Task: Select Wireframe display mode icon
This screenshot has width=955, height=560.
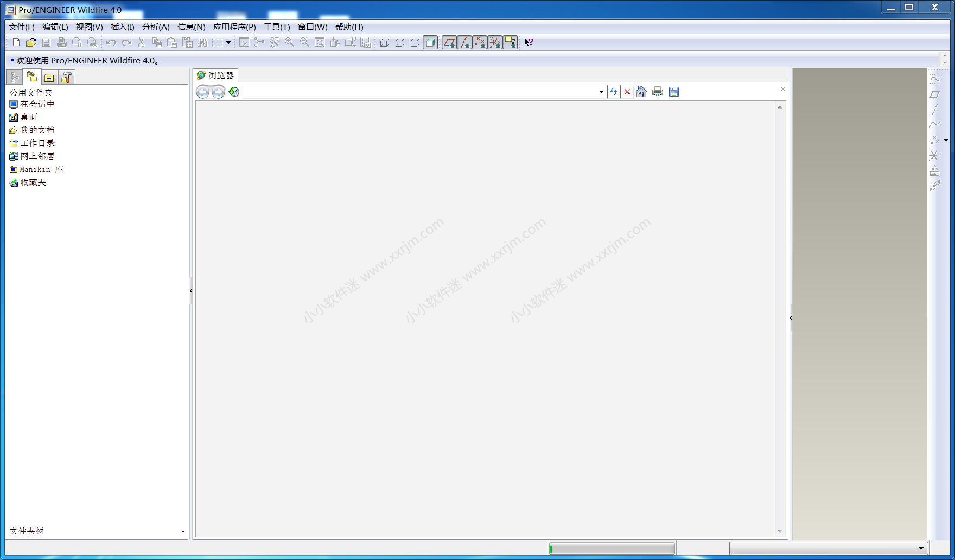Action: pyautogui.click(x=385, y=42)
